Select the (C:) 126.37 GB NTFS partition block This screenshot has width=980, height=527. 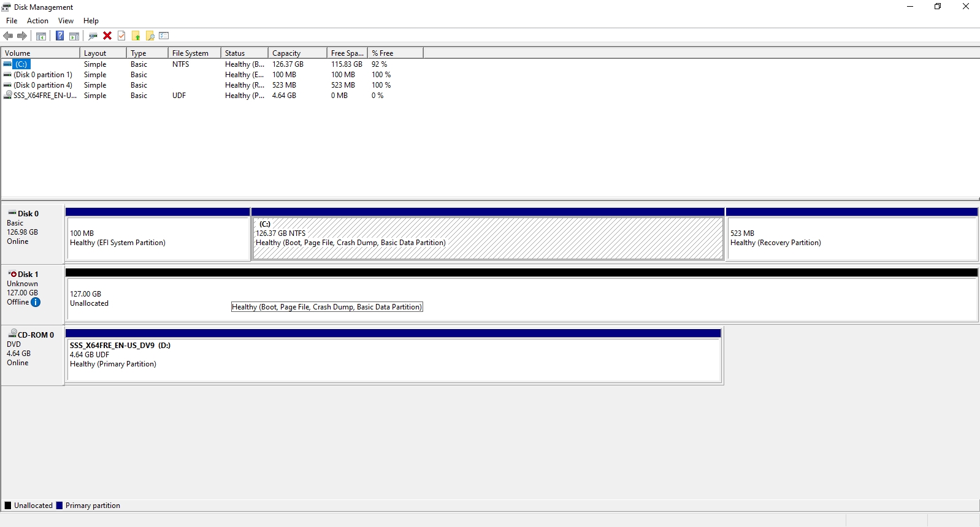[488, 238]
